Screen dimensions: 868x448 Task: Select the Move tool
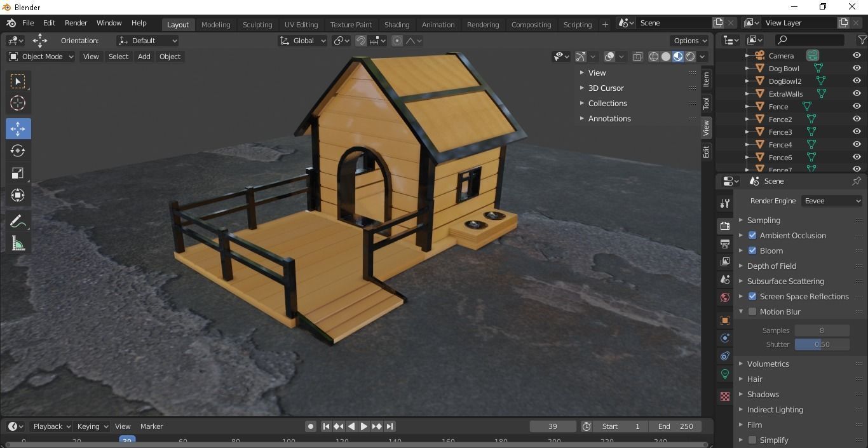tap(18, 128)
